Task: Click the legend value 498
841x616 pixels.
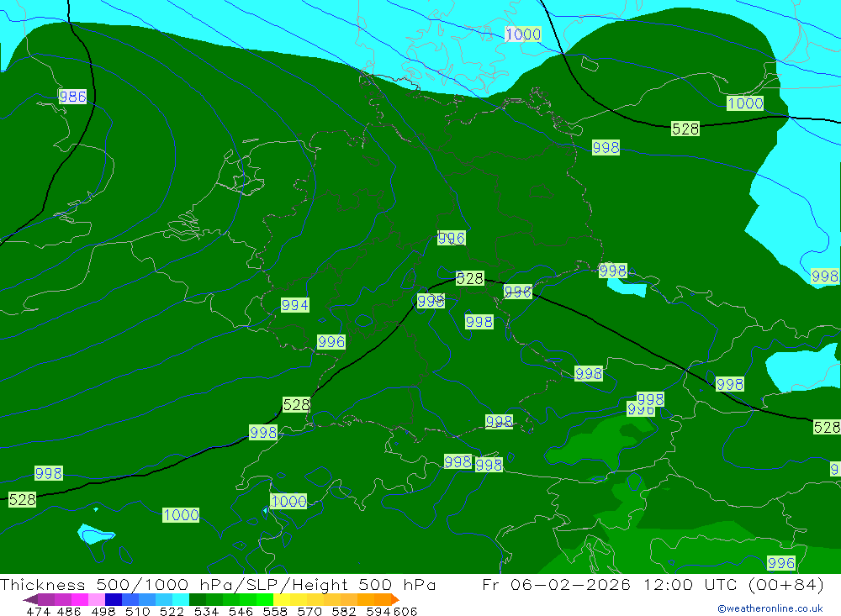Action: point(103,611)
